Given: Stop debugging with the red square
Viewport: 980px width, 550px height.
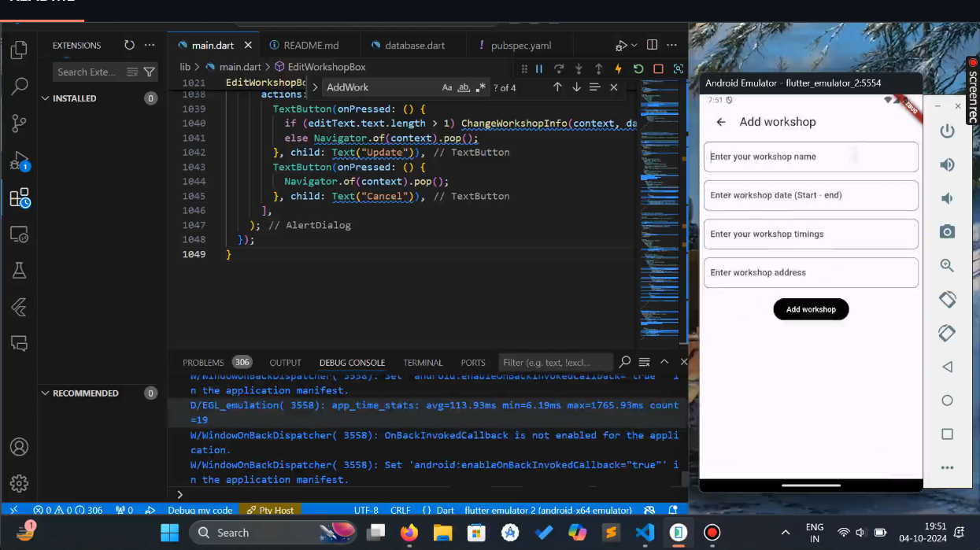Looking at the screenshot, I should (658, 69).
